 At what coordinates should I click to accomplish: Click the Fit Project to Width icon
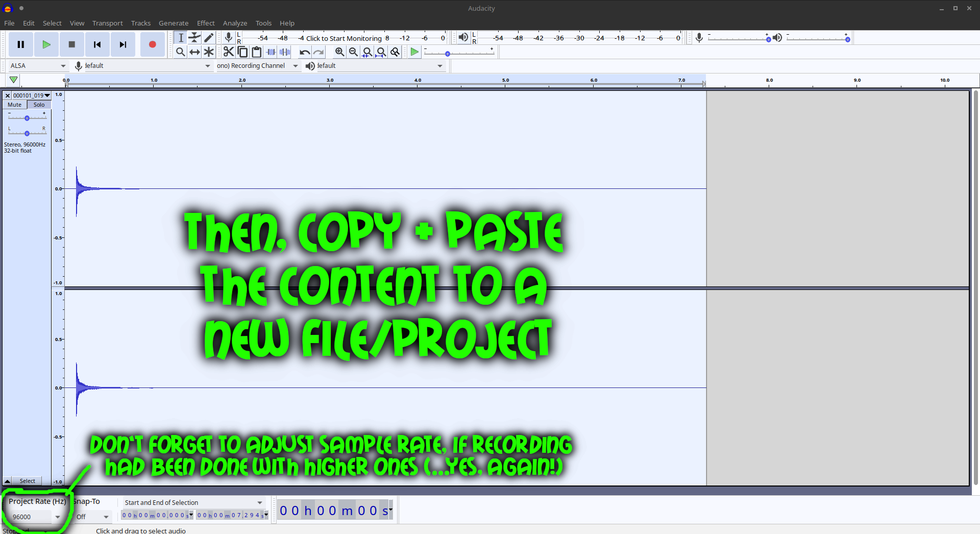click(382, 51)
